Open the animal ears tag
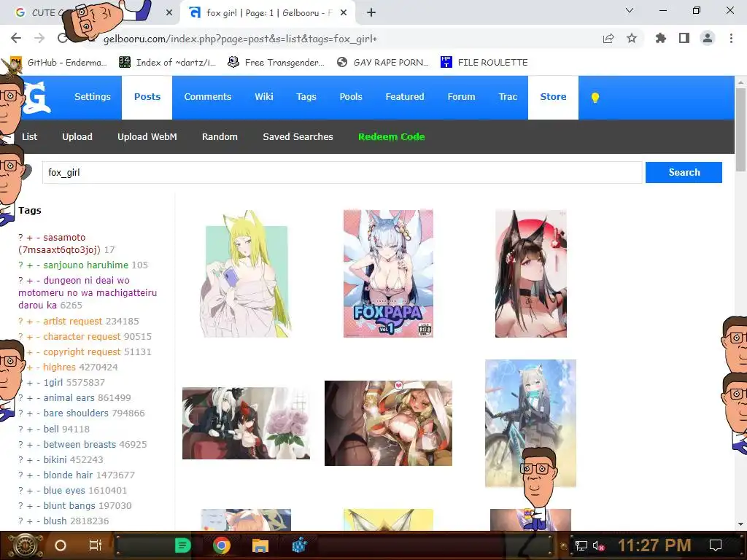747x560 pixels. tap(69, 397)
